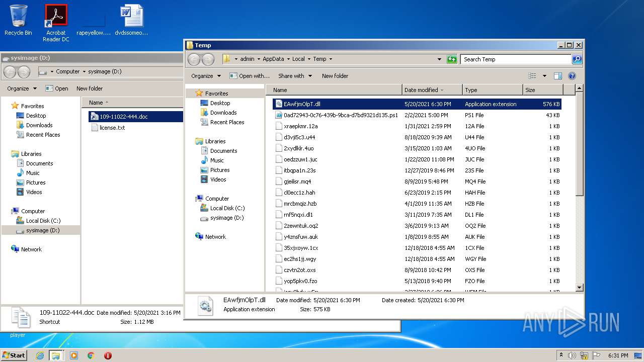Open the dvdssomeo Word document on desktop
This screenshot has height=362, width=644.
point(131,21)
